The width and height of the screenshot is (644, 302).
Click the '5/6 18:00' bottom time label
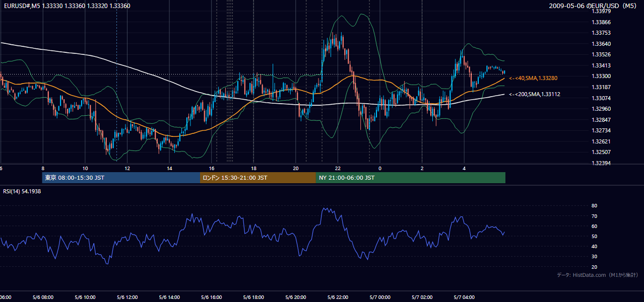point(253,297)
